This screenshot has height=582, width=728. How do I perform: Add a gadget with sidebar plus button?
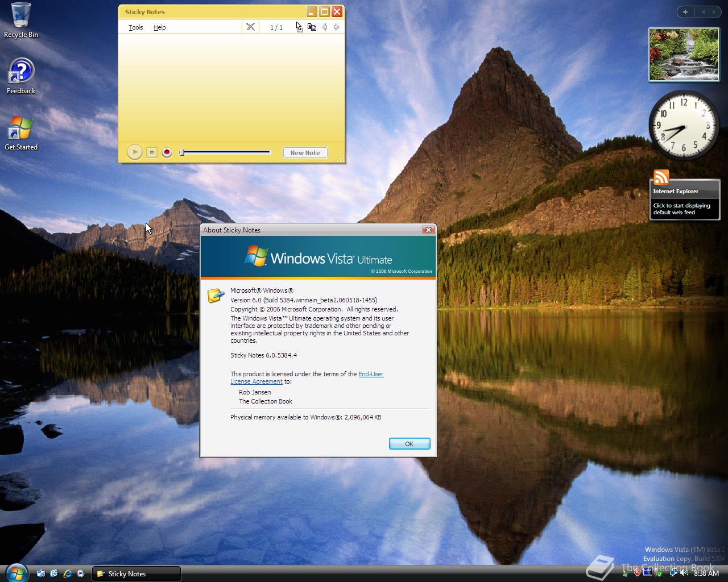[685, 12]
